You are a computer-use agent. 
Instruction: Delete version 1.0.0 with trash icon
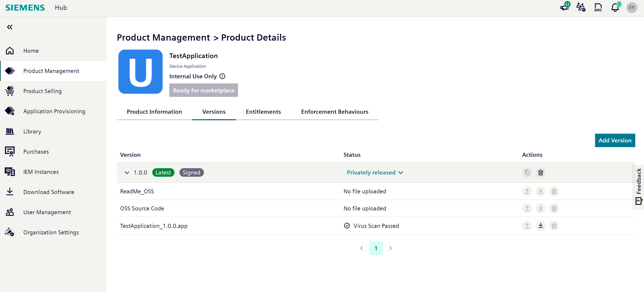[x=540, y=172]
